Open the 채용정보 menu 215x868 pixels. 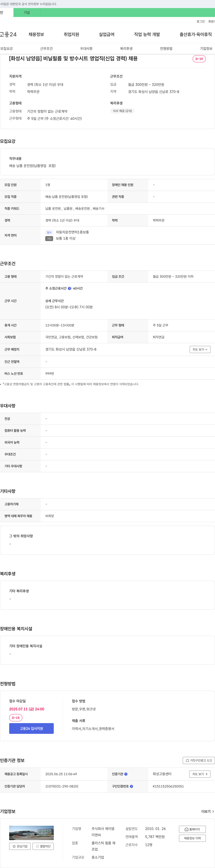point(36,34)
